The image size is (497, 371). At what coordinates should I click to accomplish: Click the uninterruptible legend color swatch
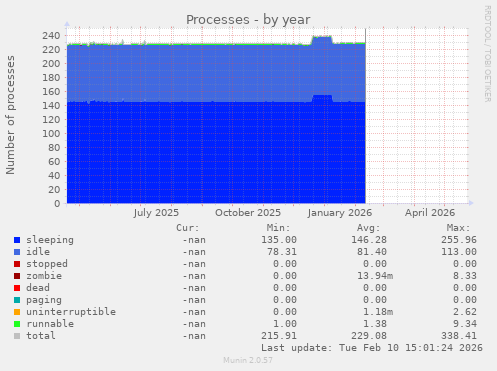coord(17,312)
